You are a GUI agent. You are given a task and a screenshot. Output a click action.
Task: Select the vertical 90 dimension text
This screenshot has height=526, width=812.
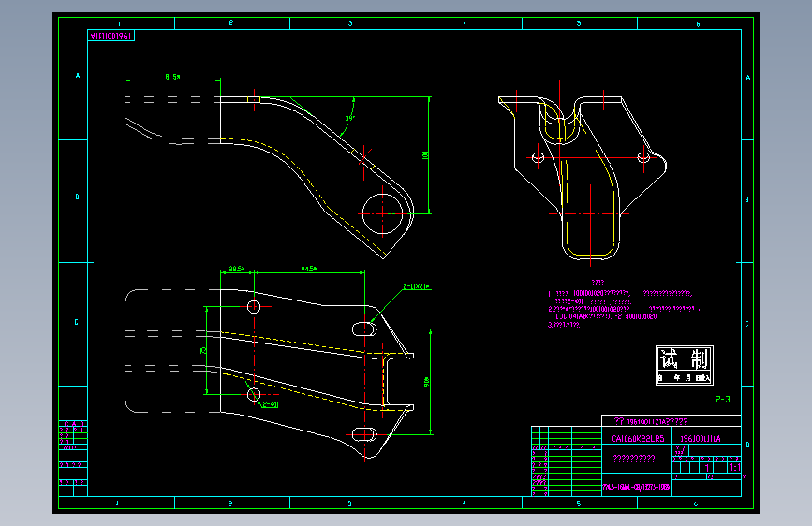(427, 382)
